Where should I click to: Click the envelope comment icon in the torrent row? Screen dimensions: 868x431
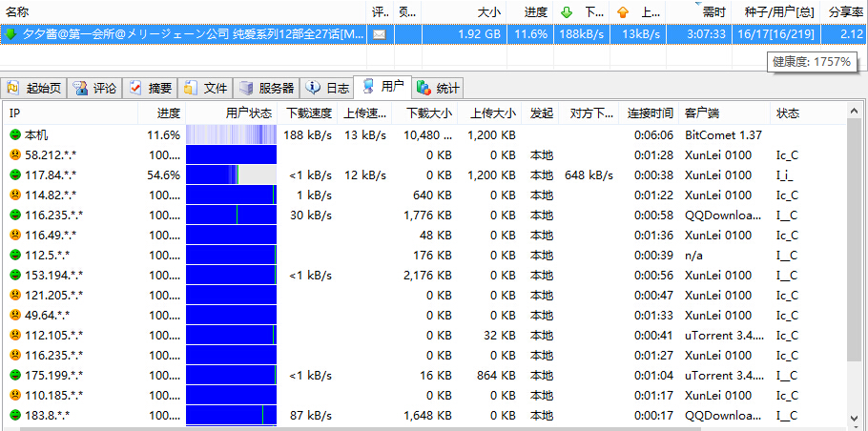point(380,34)
